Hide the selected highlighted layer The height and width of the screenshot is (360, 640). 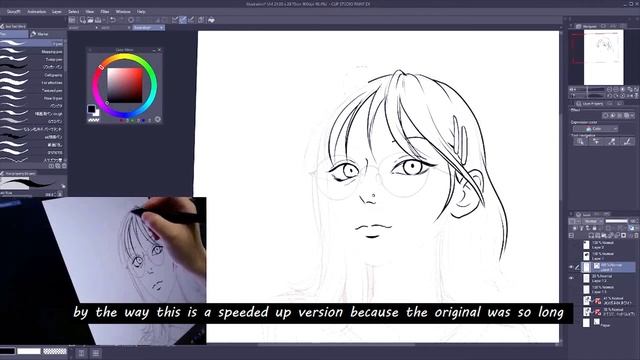571,267
